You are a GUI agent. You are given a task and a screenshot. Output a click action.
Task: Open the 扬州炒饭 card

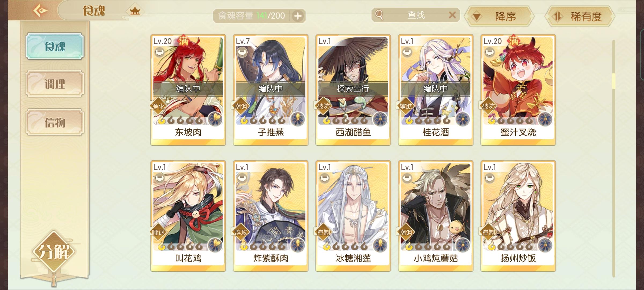point(518,216)
